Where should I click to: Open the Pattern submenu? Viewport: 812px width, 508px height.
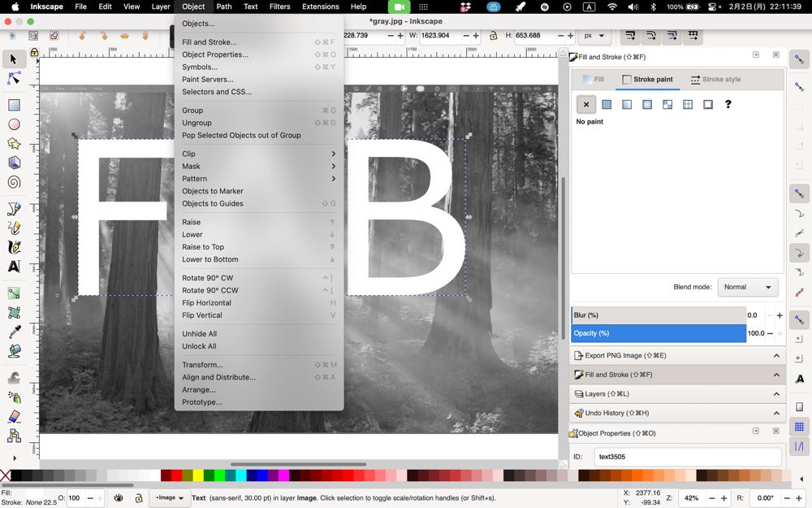259,179
